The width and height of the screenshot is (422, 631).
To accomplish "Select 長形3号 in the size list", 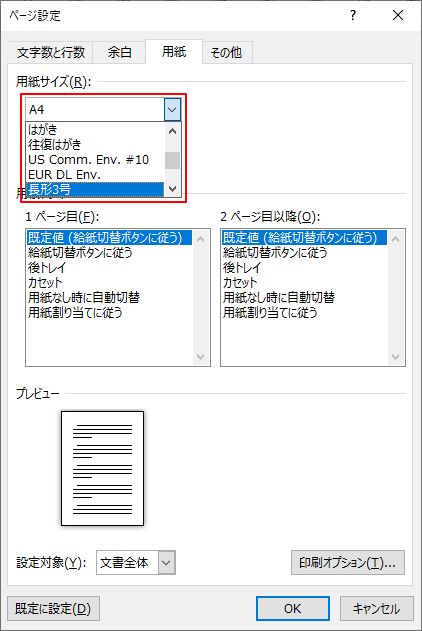I will [95, 189].
